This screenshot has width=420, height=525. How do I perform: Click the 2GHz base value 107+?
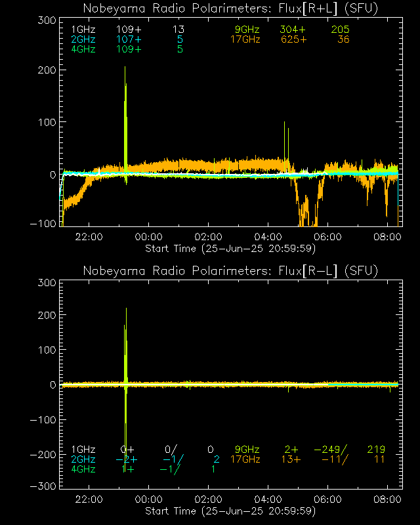129,39
